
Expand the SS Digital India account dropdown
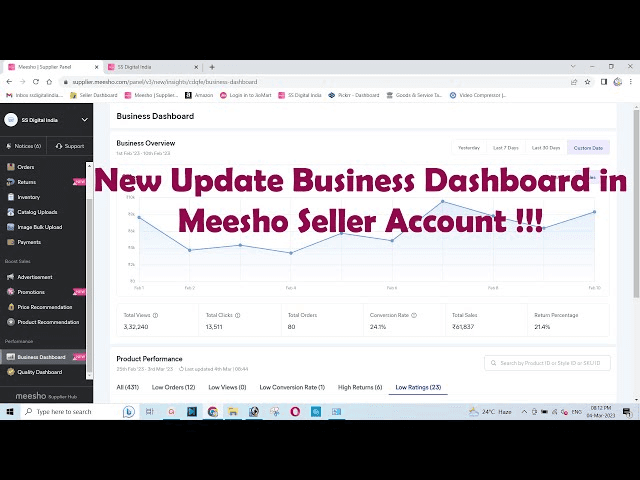pos(84,120)
